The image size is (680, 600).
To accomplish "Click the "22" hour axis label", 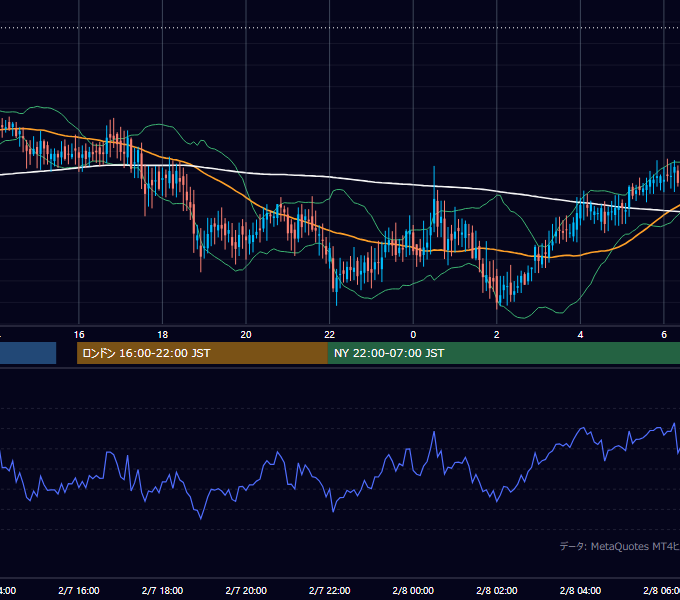I will pyautogui.click(x=330, y=335).
